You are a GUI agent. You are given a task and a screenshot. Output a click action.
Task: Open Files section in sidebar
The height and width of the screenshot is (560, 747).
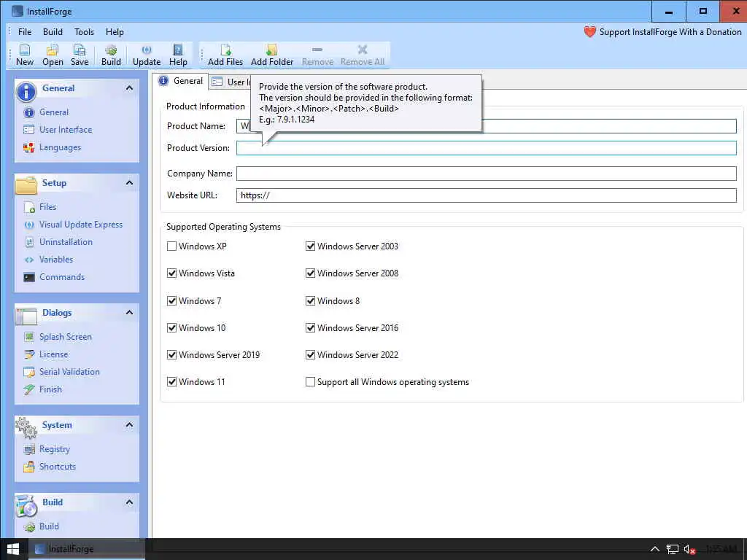[x=47, y=206]
